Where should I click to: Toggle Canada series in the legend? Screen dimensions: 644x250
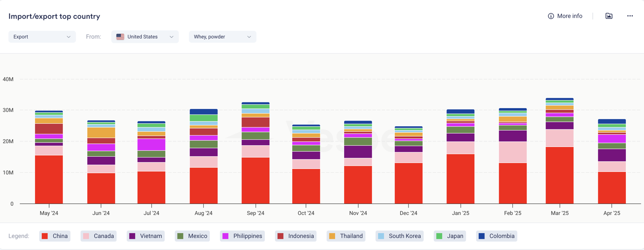click(99, 236)
